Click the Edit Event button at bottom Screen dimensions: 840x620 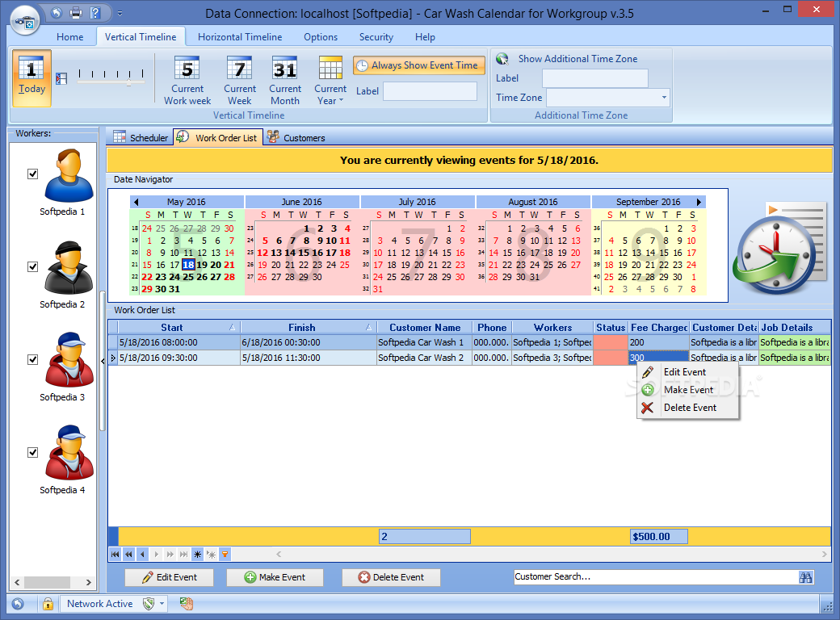(x=170, y=577)
